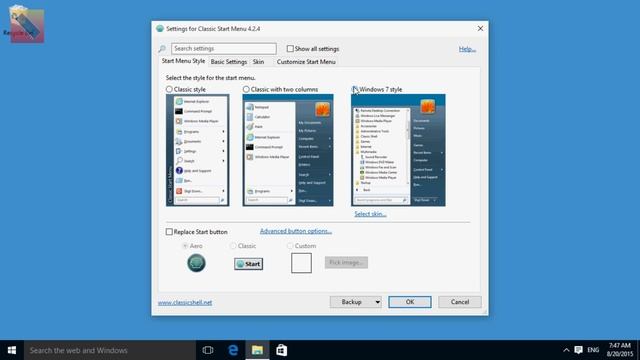This screenshot has height=360, width=640.
Task: Close the Classic Start Menu settings dialog
Action: coord(480,29)
